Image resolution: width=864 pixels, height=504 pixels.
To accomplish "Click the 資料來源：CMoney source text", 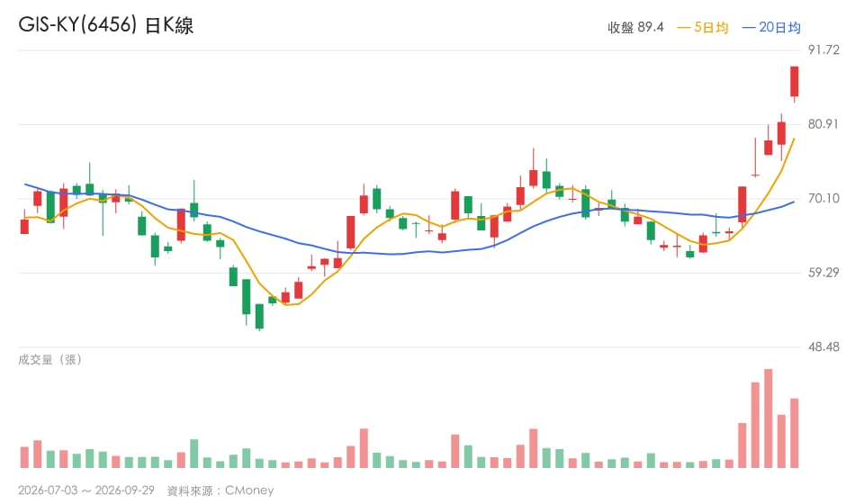I will pyautogui.click(x=220, y=490).
